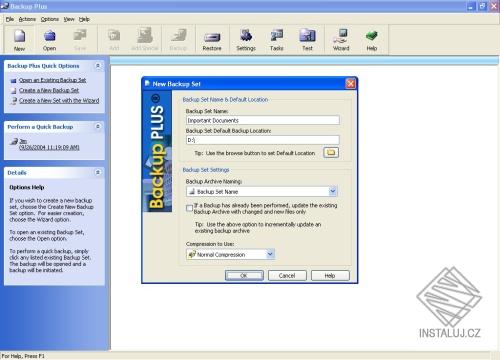The height and width of the screenshot is (360, 500).
Task: Click Help button in the dialog
Action: (330, 276)
